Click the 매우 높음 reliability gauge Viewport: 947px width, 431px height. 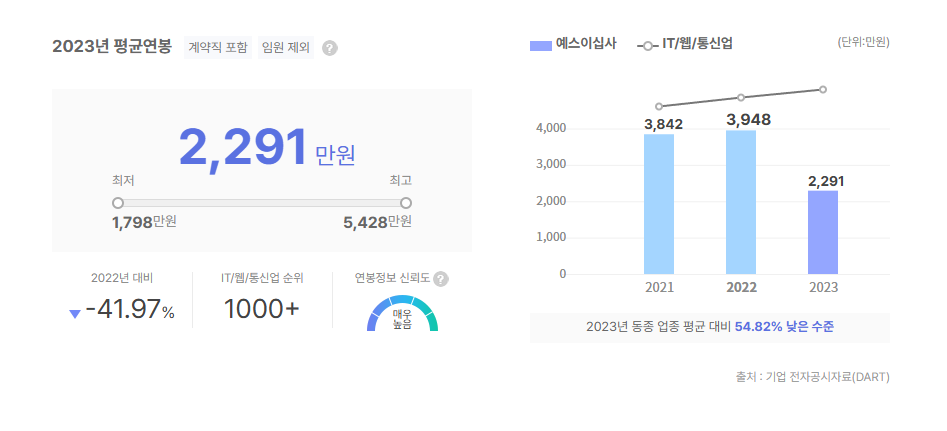tap(402, 313)
